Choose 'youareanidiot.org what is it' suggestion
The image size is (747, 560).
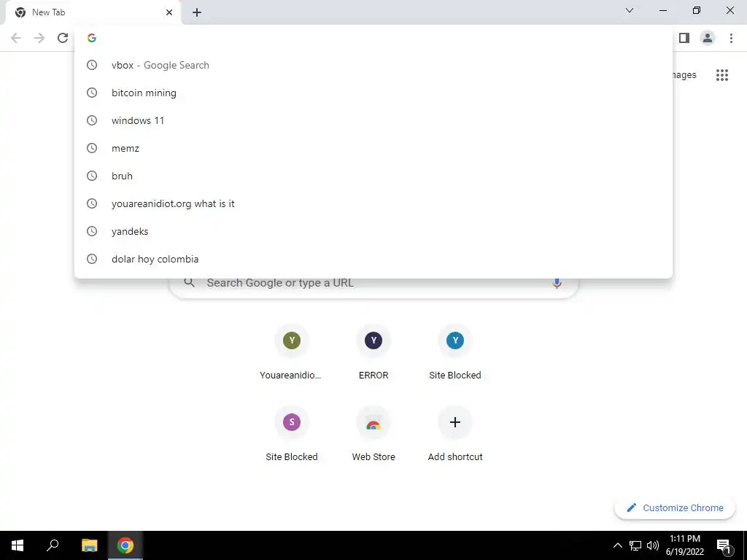373,203
